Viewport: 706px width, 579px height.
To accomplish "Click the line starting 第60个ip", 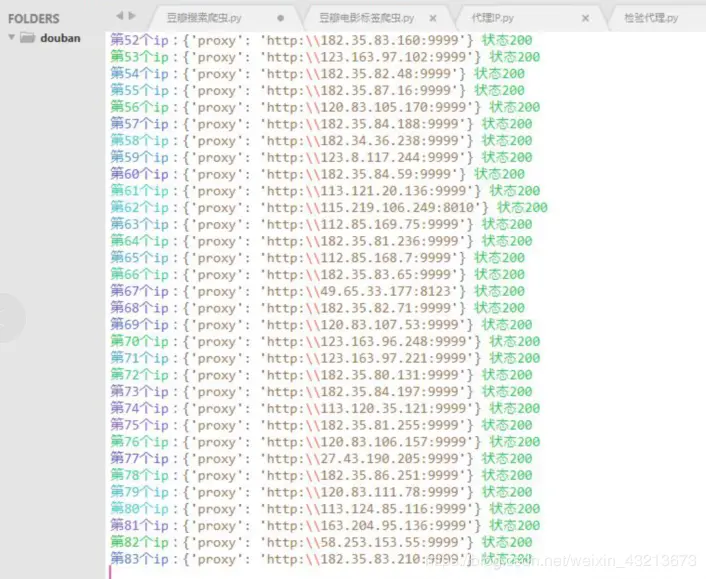I will coord(317,174).
